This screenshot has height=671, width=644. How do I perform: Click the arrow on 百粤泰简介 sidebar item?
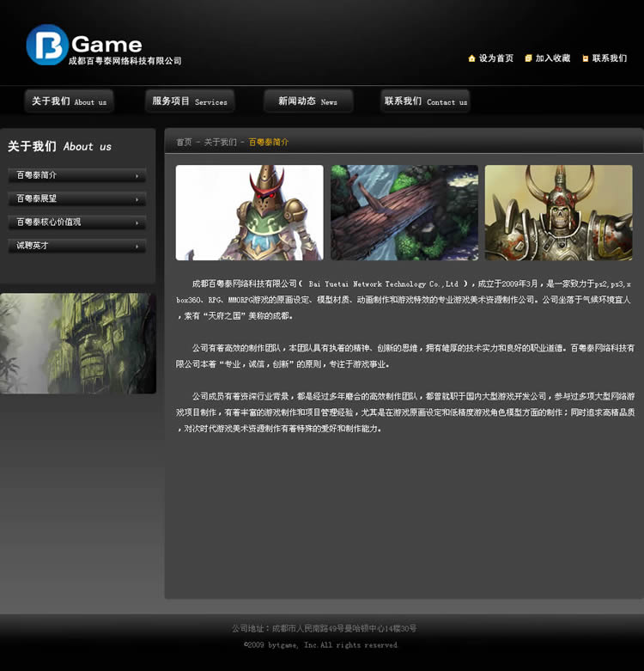coord(137,176)
